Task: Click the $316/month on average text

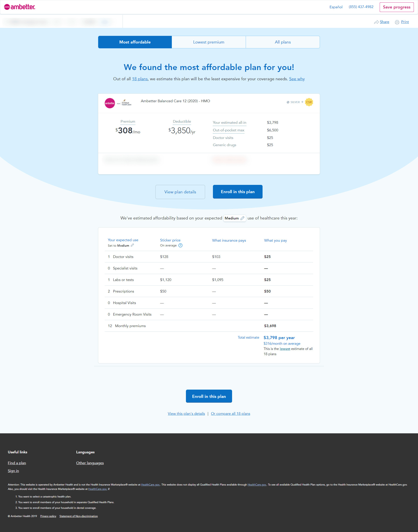Action: [x=282, y=343]
